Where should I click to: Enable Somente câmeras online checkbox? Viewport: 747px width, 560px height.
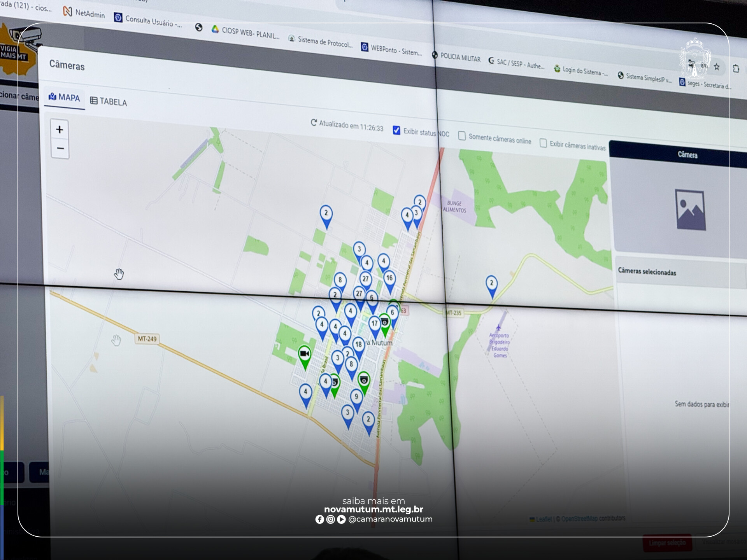click(x=462, y=136)
